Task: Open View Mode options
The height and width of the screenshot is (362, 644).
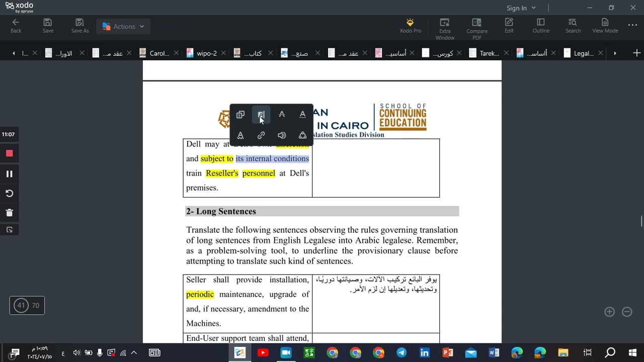Action: tap(605, 26)
